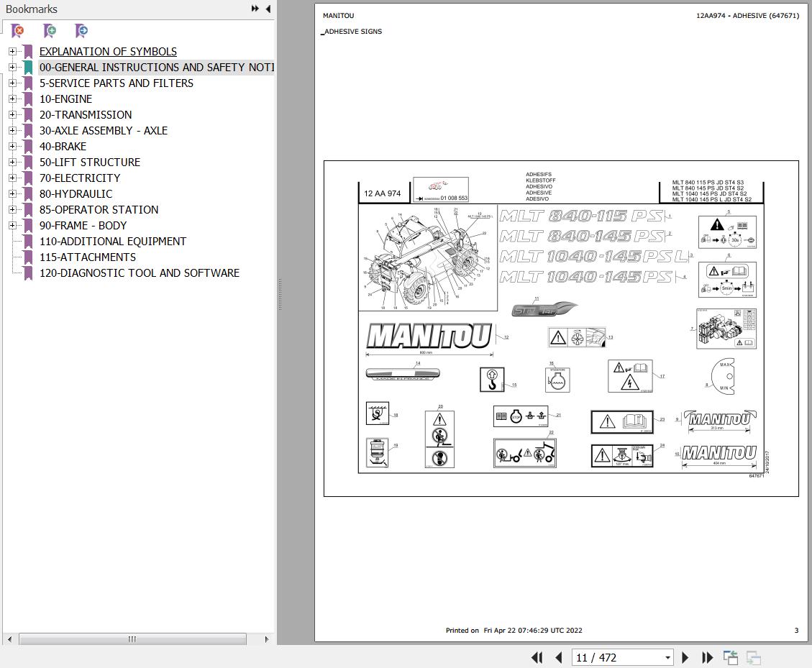Click the Bookmarks panel title

(31, 9)
